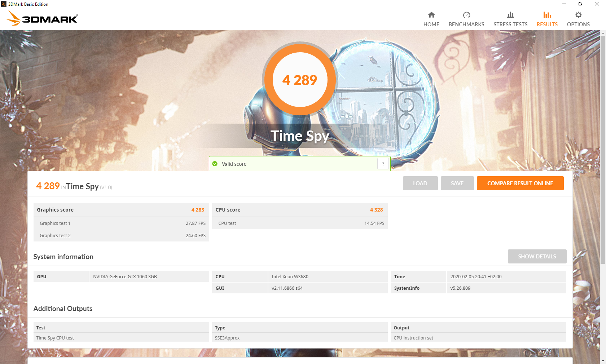Click the scrollbar down arrow
Image resolution: width=606 pixels, height=364 pixels.
pyautogui.click(x=603, y=361)
